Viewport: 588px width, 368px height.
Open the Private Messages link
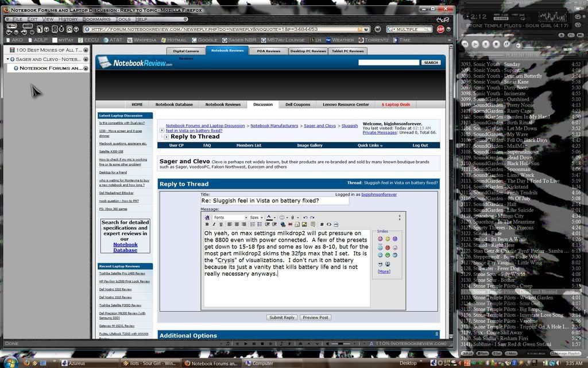click(380, 133)
